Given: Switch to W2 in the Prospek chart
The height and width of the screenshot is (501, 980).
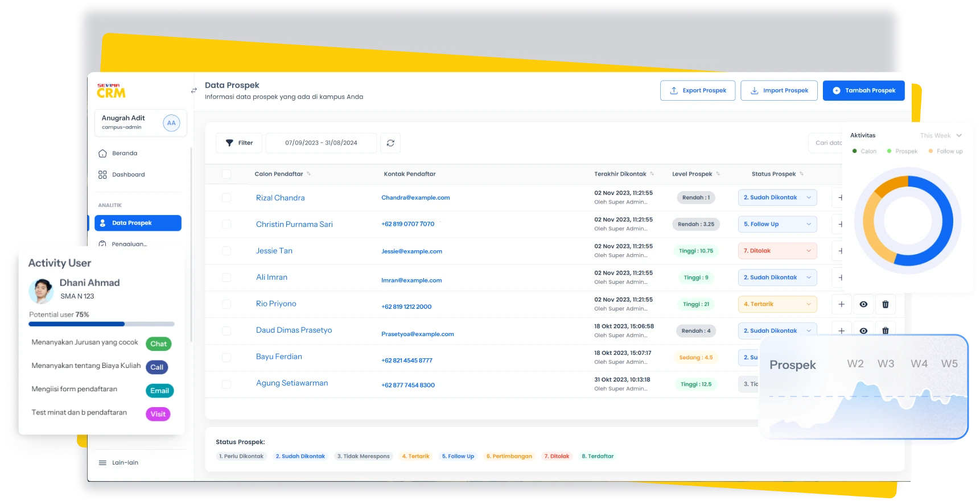Looking at the screenshot, I should click(x=855, y=364).
